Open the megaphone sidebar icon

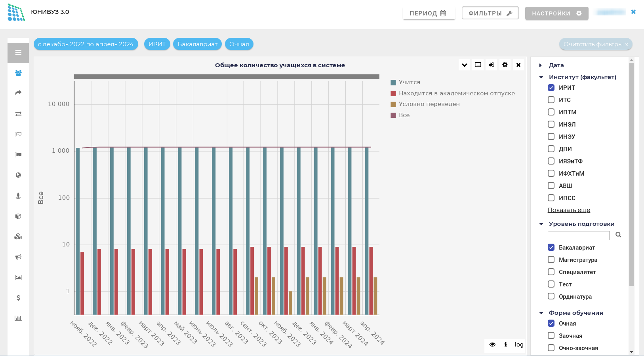pyautogui.click(x=18, y=257)
